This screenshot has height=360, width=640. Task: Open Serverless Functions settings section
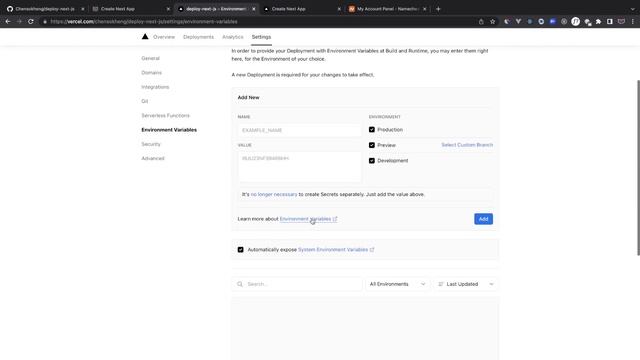(165, 116)
